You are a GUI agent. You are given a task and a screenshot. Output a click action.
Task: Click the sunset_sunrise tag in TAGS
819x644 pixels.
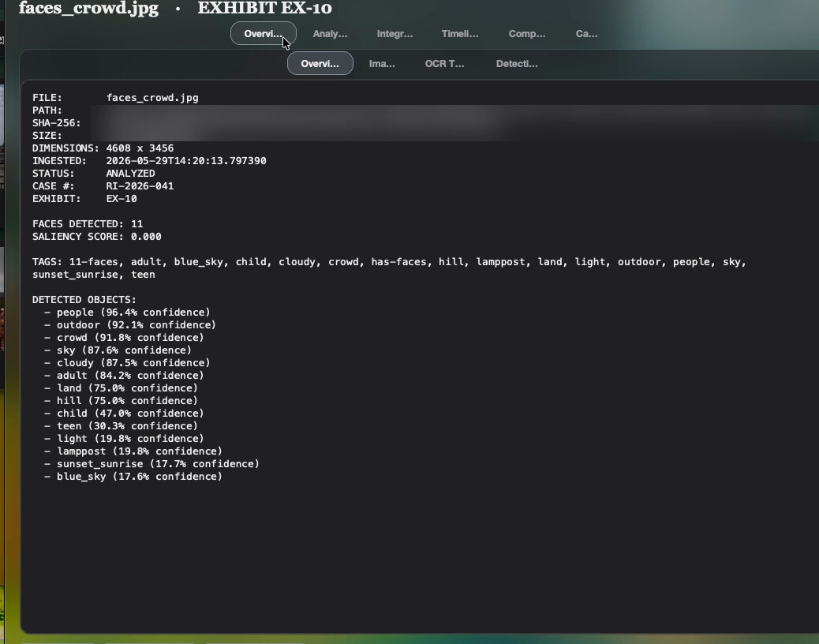click(x=75, y=275)
